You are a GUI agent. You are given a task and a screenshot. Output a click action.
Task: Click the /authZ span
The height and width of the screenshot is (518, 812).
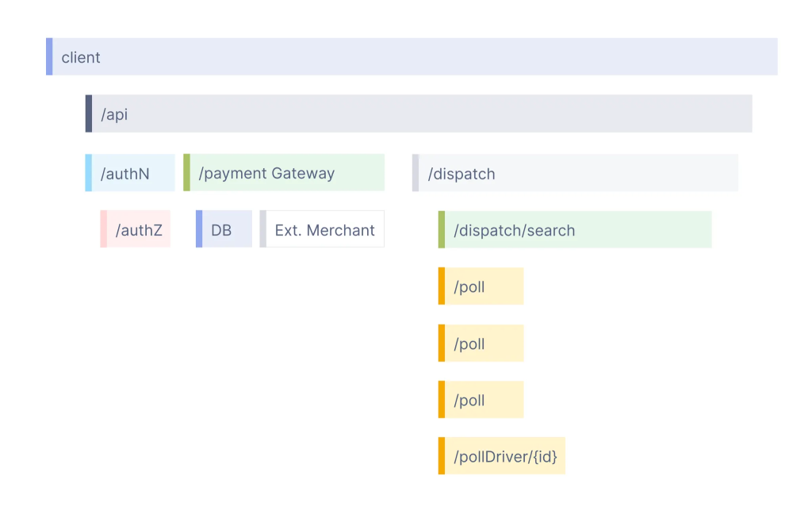(x=138, y=230)
